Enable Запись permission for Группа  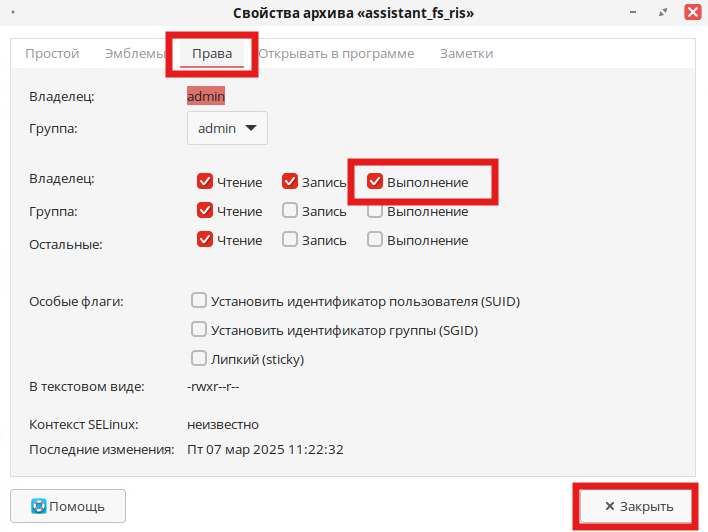290,211
